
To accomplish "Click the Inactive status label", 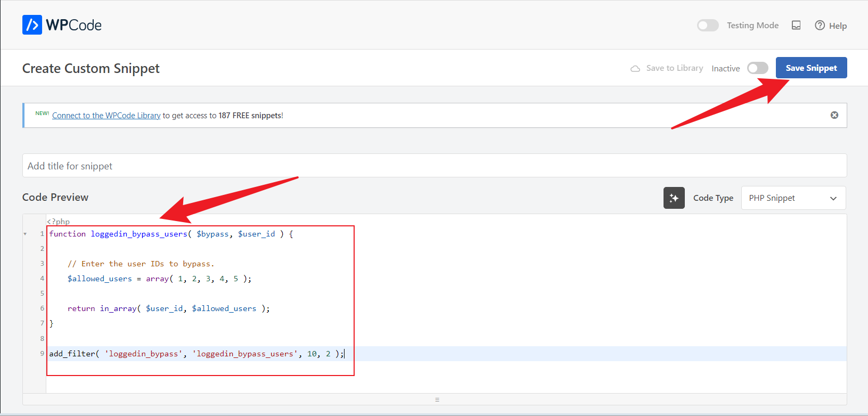I will point(725,68).
